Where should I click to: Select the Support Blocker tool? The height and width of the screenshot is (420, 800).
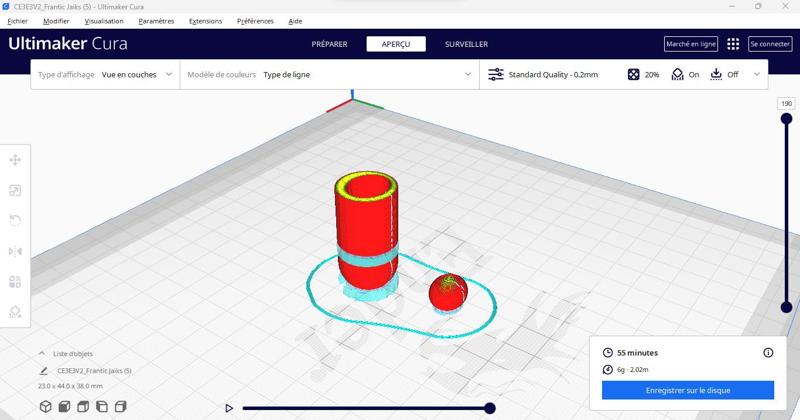coord(15,311)
